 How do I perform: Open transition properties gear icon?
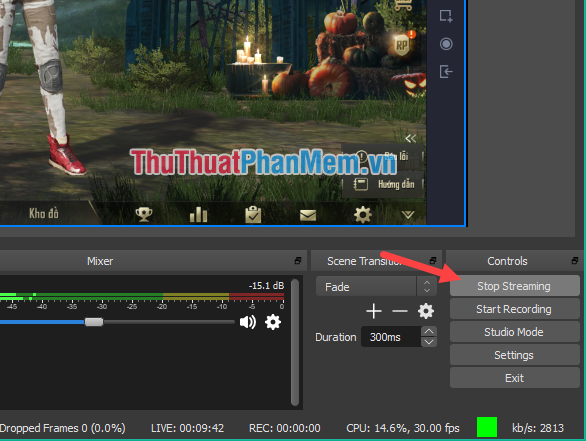(x=426, y=311)
